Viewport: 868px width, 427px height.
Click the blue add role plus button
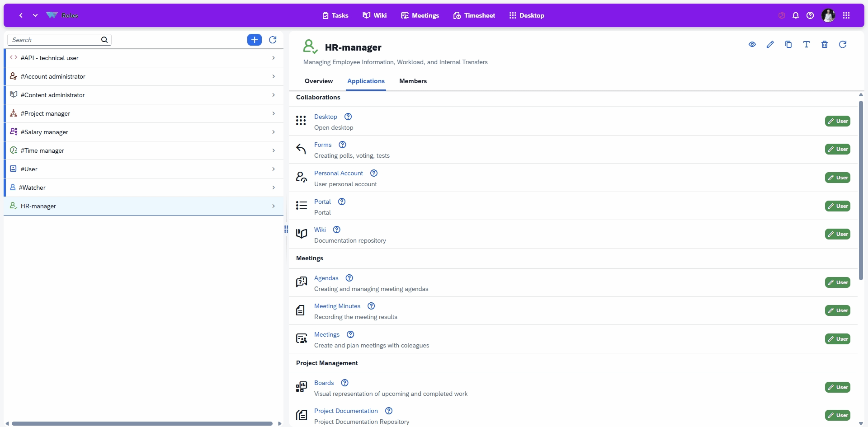pyautogui.click(x=255, y=40)
